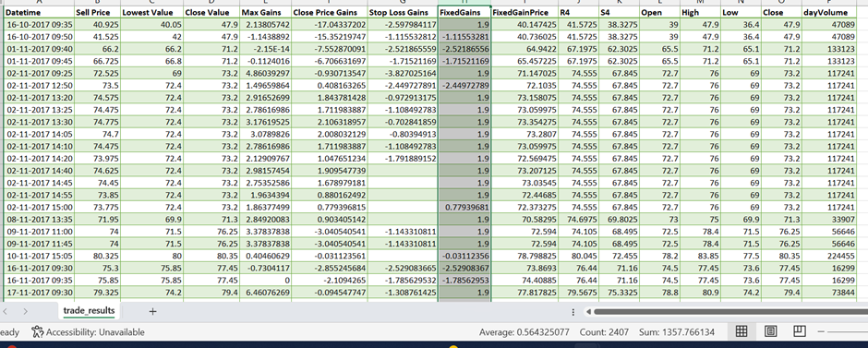Select the Close Value header cell
The image size is (868, 348).
coord(211,12)
